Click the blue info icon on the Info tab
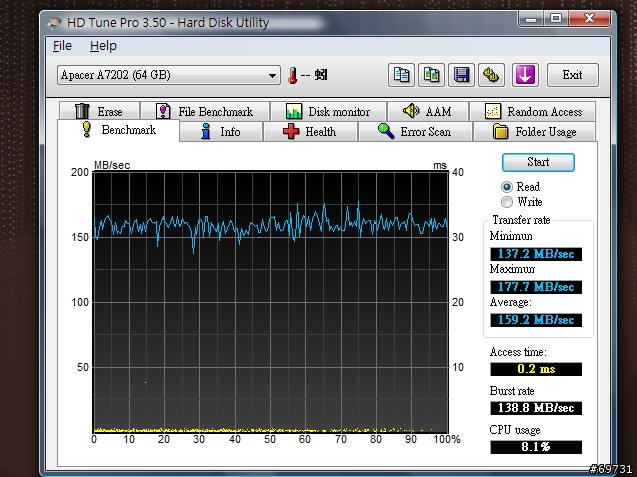 [x=206, y=131]
